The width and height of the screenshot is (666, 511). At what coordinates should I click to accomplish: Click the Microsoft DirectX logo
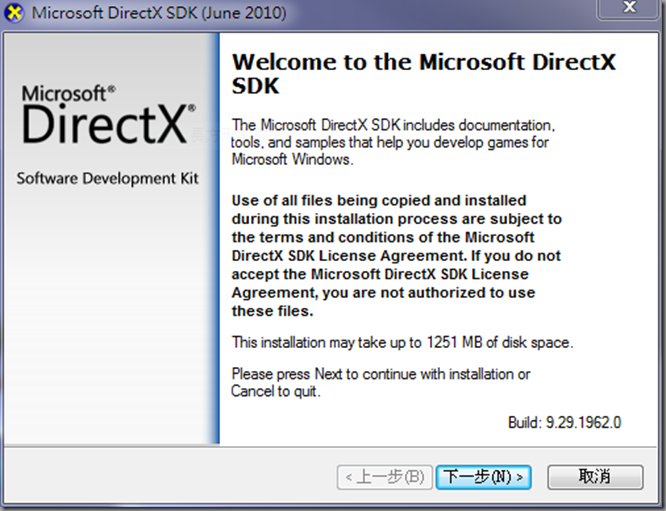(109, 114)
